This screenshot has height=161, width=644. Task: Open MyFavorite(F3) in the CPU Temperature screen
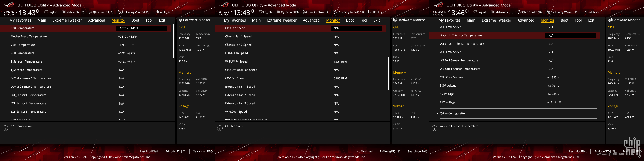[73, 12]
